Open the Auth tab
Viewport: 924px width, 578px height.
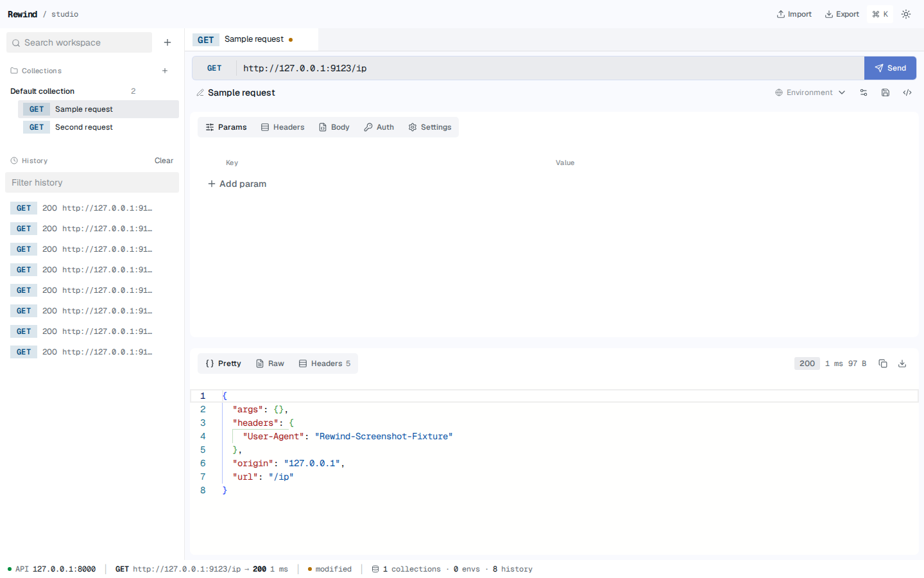pos(379,127)
